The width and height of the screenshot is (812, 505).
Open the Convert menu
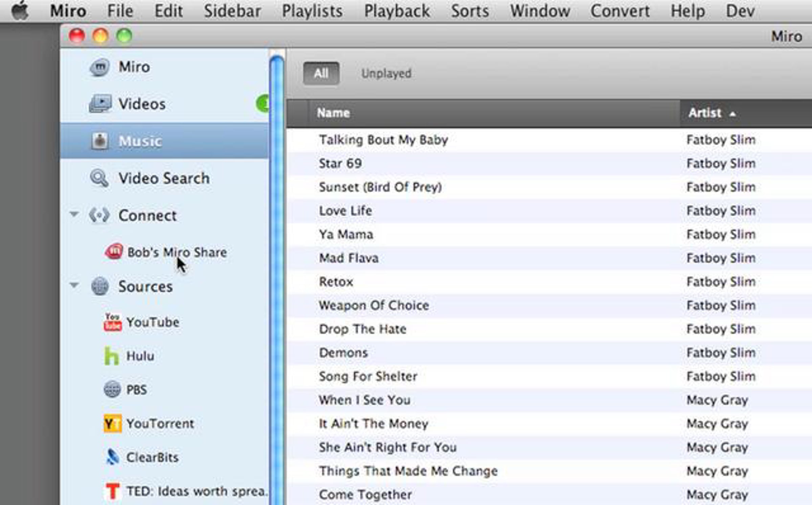[x=620, y=11]
